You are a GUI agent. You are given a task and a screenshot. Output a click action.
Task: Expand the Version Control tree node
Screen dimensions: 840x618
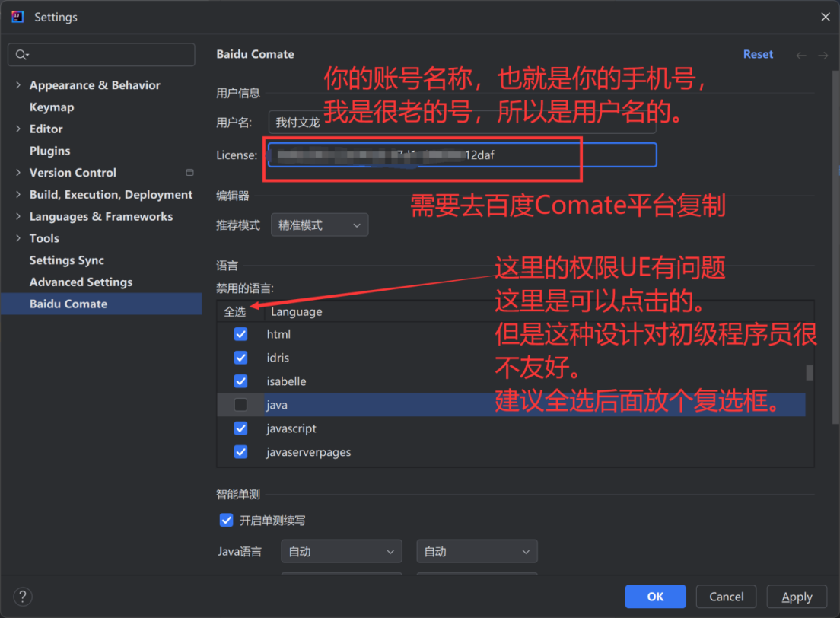18,173
